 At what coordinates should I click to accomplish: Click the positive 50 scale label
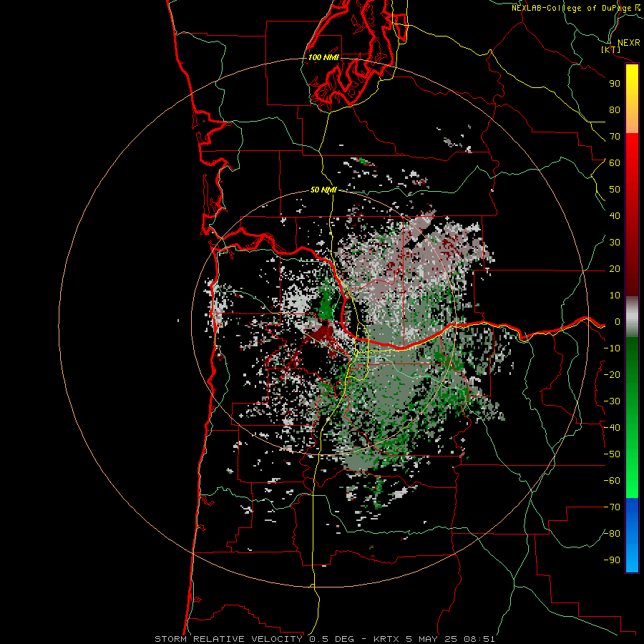[x=615, y=190]
